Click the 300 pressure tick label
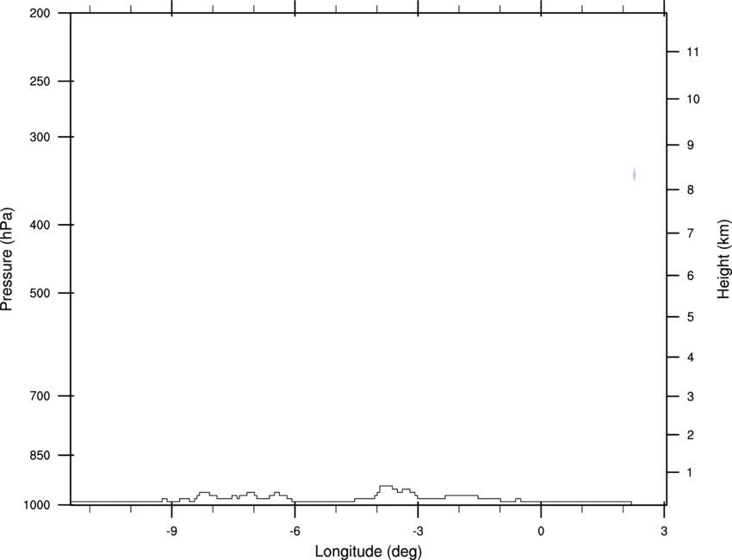Viewport: 732px width, 560px height. click(40, 137)
